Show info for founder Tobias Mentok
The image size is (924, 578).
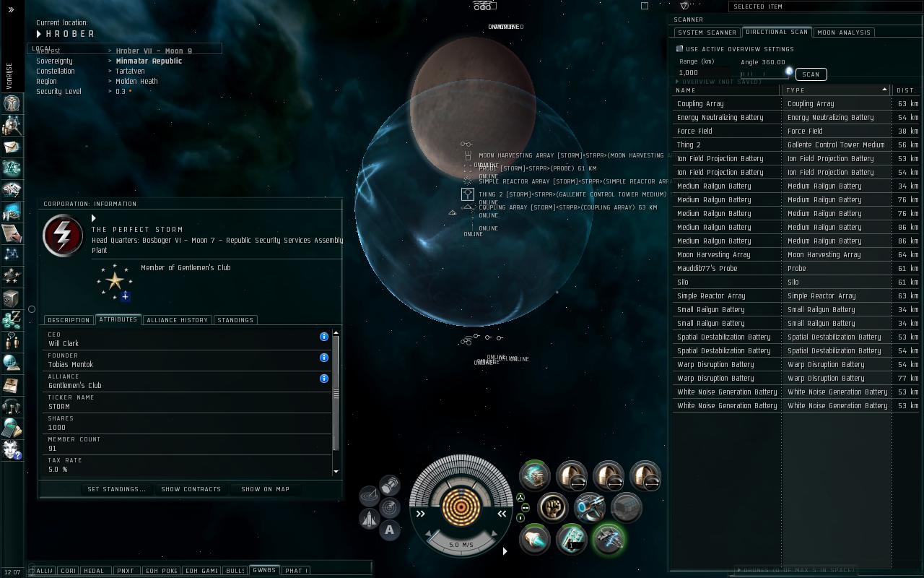[324, 358]
